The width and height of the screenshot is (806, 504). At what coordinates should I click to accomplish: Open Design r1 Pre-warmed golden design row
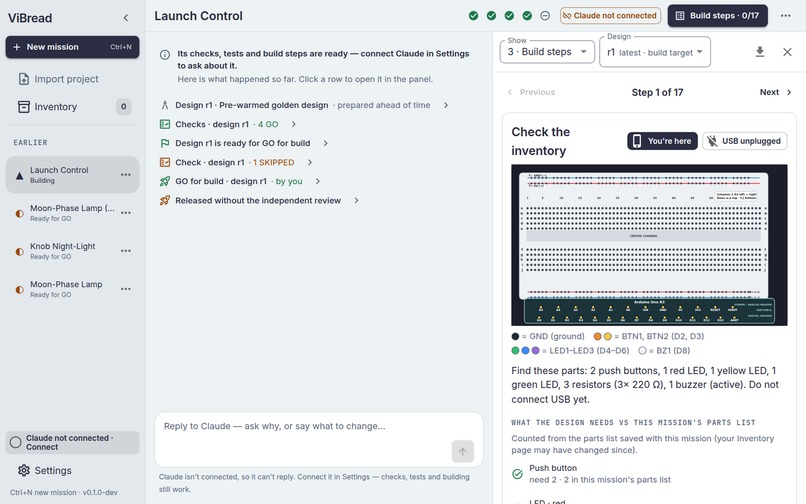coord(304,105)
